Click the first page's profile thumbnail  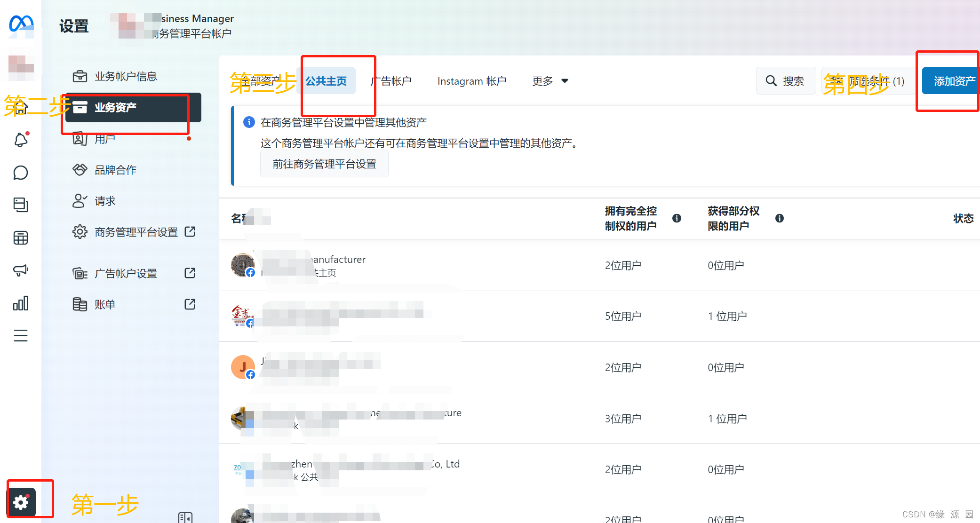242,265
